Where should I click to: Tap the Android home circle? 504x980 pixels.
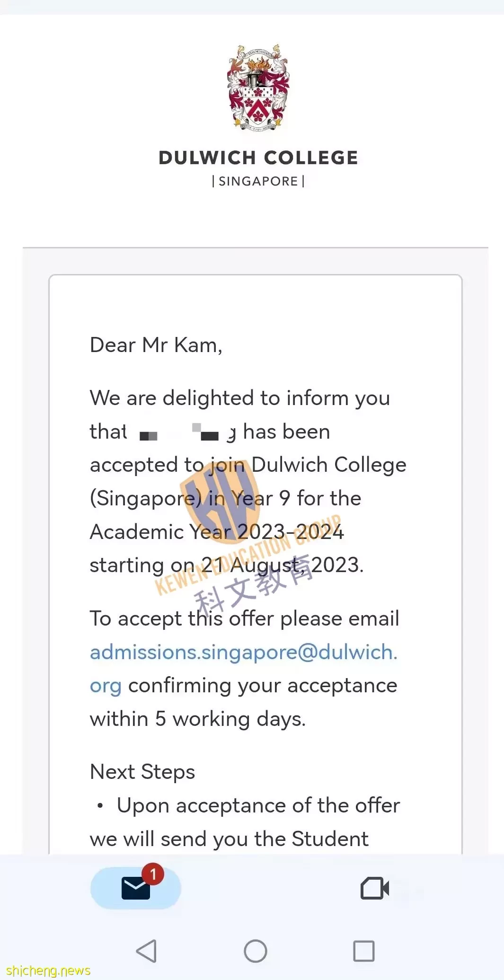point(256,951)
